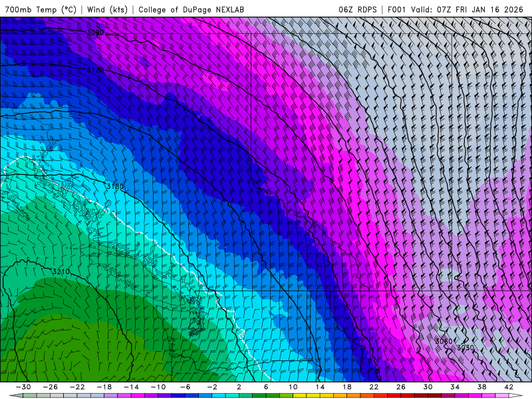Click the 22 colorbar value

tap(374, 387)
